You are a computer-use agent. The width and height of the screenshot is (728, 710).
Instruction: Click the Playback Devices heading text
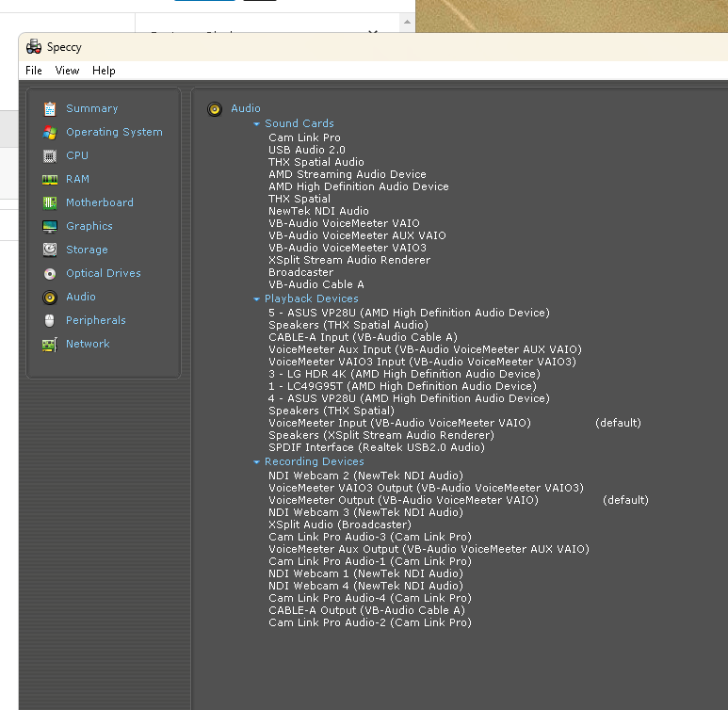coord(312,299)
